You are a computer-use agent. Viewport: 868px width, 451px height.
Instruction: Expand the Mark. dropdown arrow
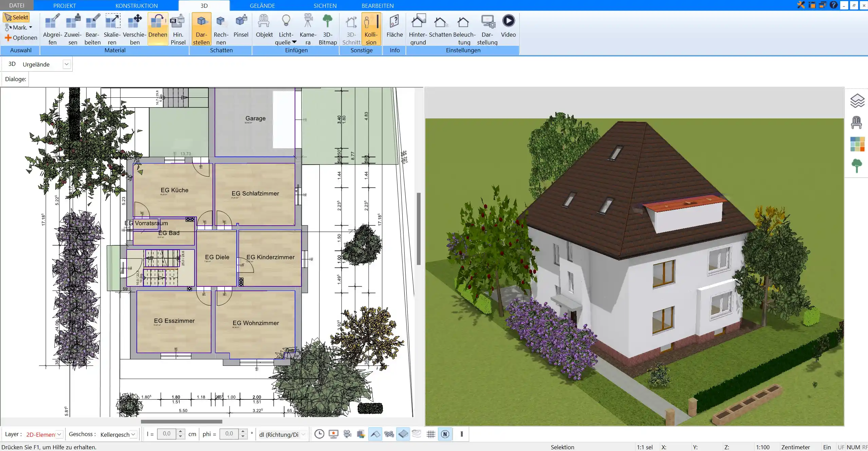pos(31,27)
